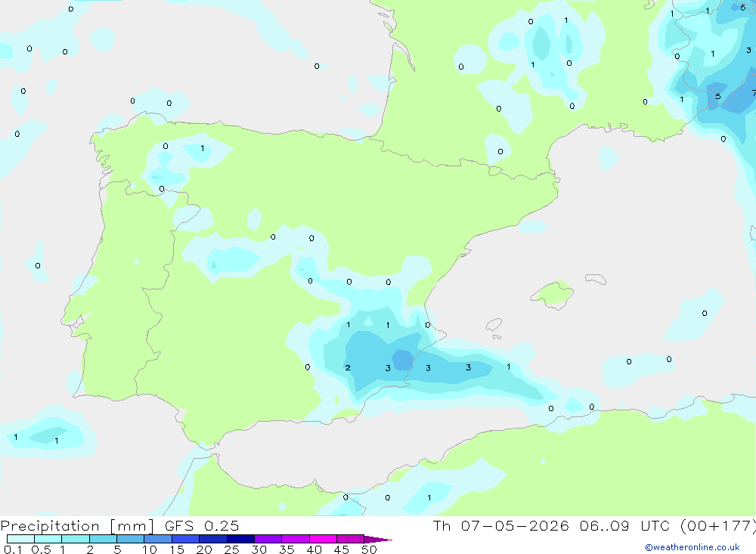Image resolution: width=756 pixels, height=554 pixels.
Task: Click the legend arrow tip above 50
Action: tap(378, 540)
